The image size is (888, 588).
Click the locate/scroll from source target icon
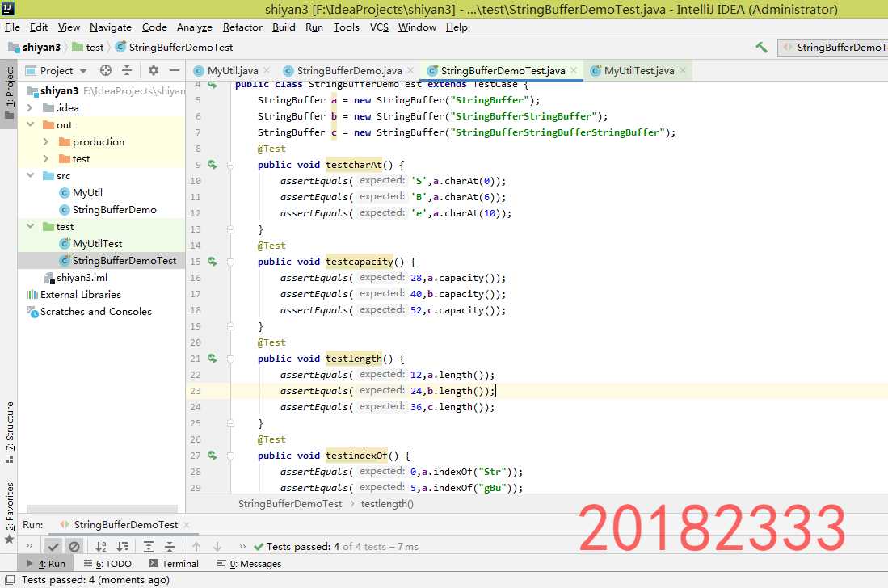(105, 70)
